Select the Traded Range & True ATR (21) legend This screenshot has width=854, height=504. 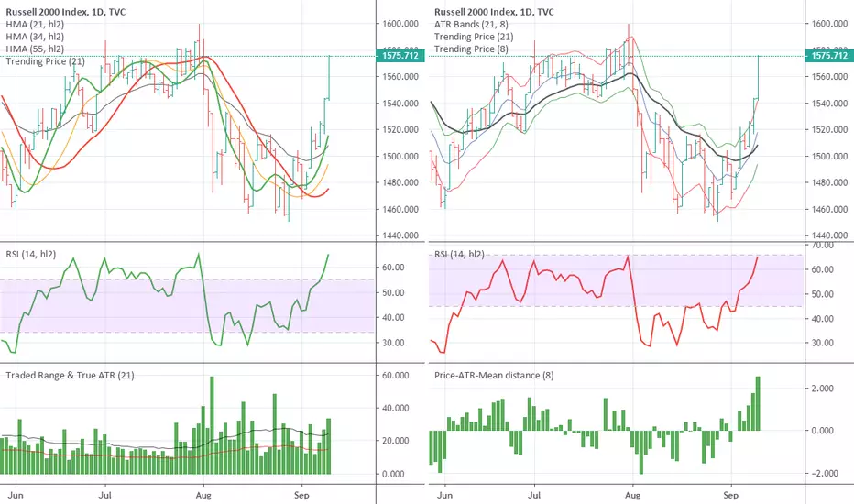70,375
